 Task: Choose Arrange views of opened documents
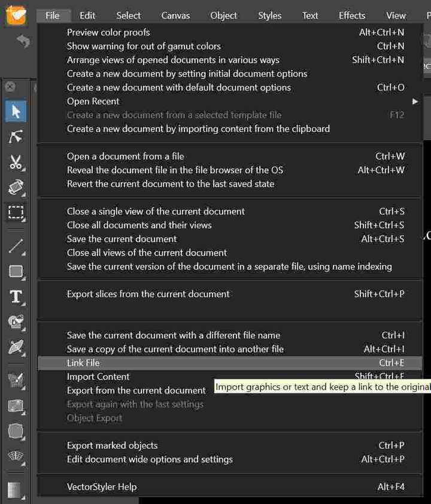[230, 60]
